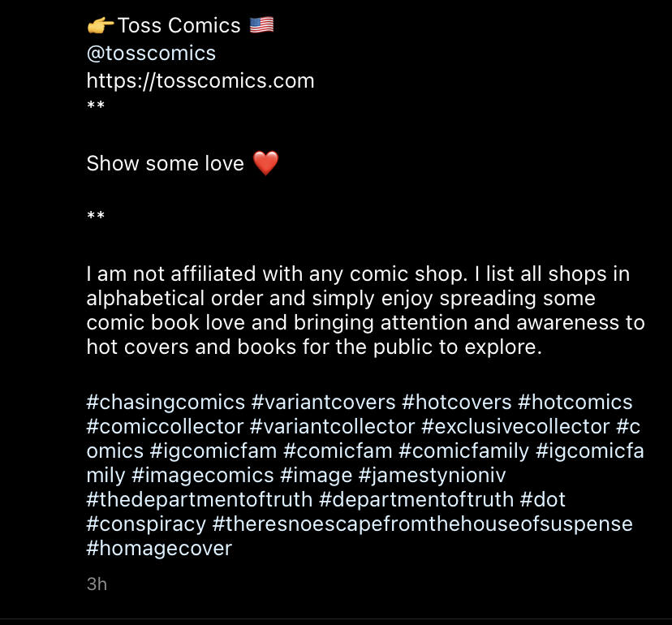Open the @tosscomics profile mention

click(x=151, y=54)
